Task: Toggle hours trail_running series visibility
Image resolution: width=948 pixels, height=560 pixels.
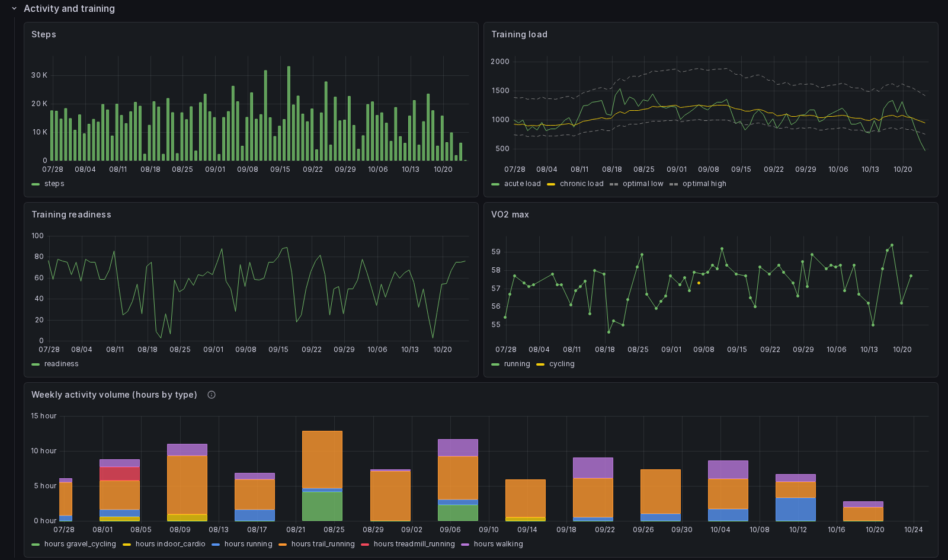Action: click(x=323, y=544)
